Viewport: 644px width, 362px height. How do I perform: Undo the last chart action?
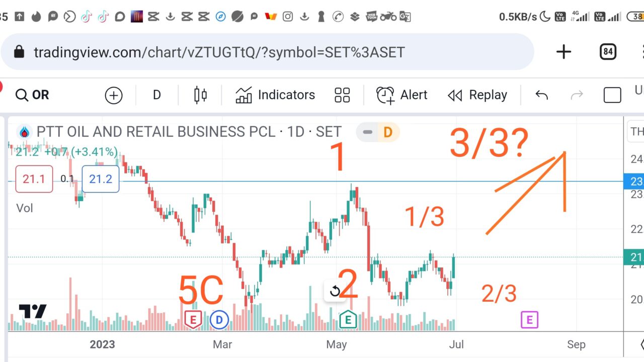[x=541, y=95]
